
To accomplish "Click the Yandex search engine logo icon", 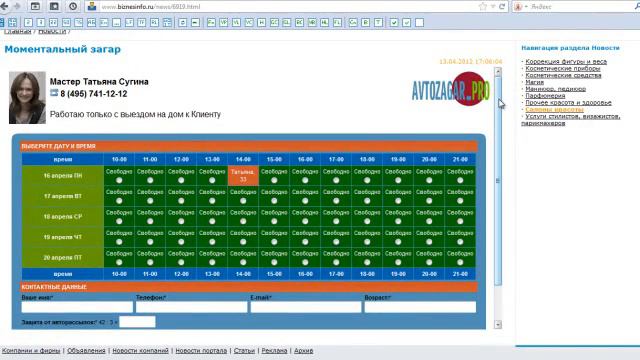I will [x=518, y=7].
